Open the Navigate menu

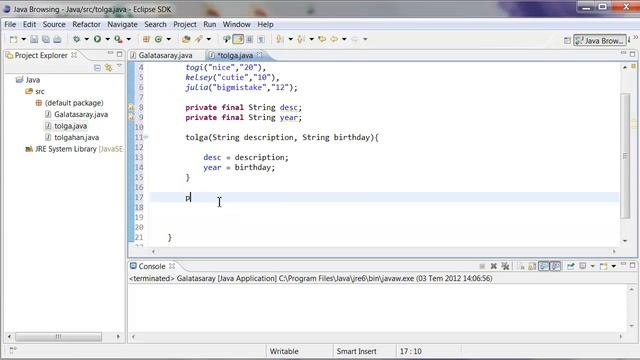(x=122, y=24)
